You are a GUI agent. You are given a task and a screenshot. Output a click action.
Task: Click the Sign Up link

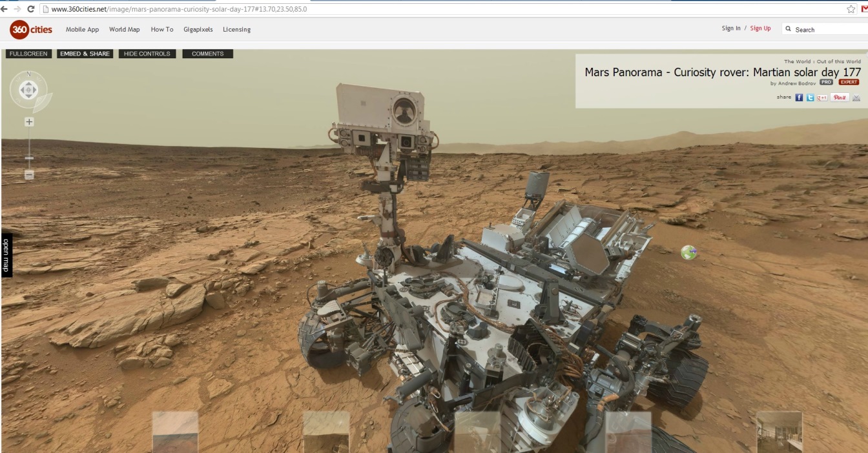tap(761, 28)
